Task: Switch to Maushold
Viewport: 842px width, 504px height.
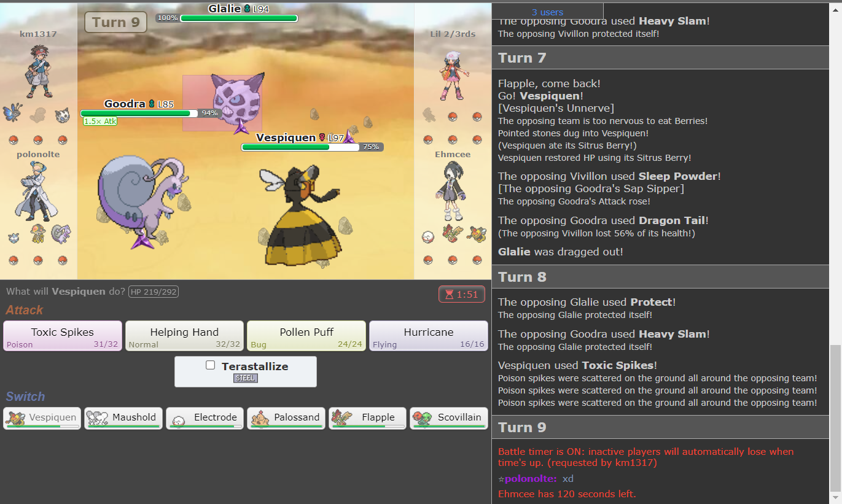Action: 123,418
